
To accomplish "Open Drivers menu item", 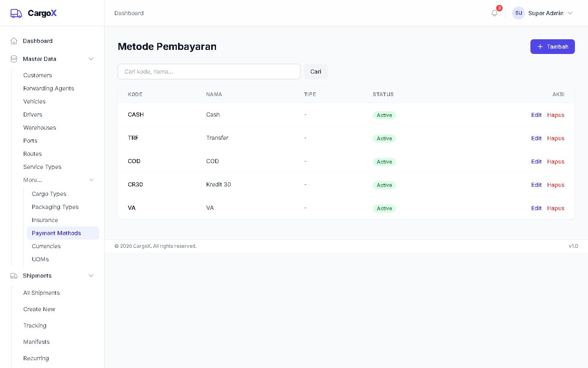I will [33, 114].
